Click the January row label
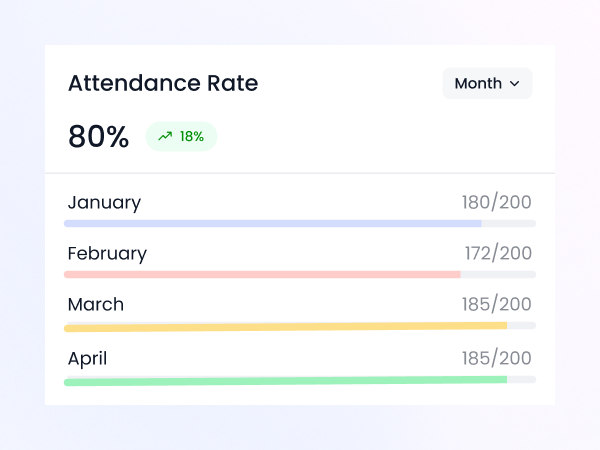The width and height of the screenshot is (600, 450). pyautogui.click(x=104, y=203)
